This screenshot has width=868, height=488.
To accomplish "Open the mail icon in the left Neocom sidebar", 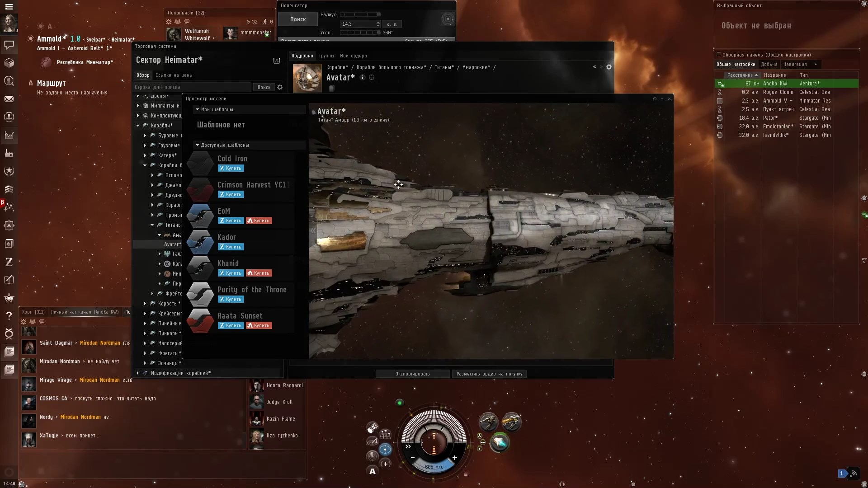I will tap(9, 99).
